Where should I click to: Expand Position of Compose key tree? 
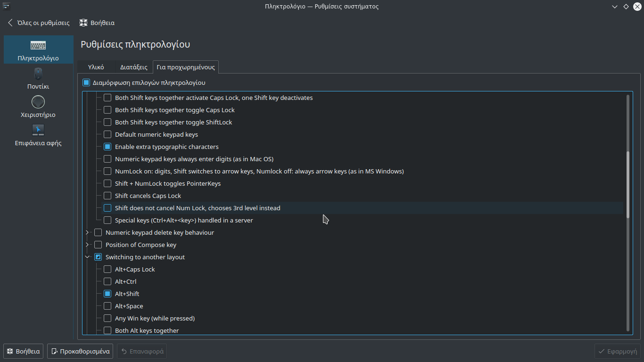(87, 245)
